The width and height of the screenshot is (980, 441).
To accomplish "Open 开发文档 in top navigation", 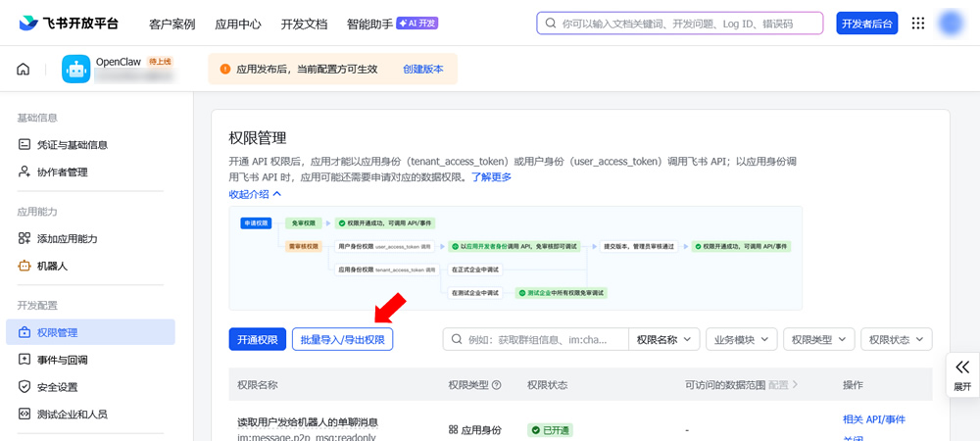I will tap(304, 24).
